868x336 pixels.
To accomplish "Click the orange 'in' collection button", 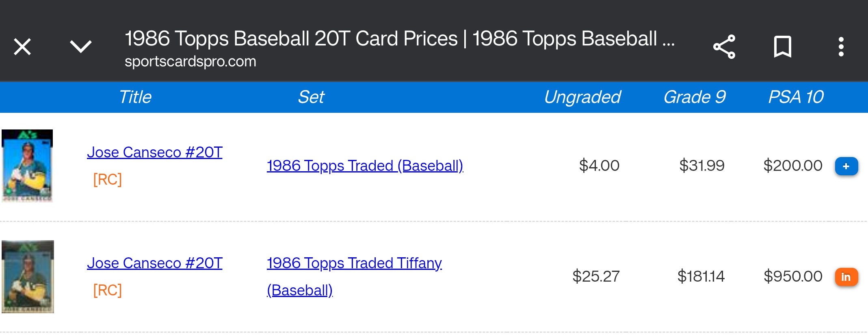I will pos(846,277).
